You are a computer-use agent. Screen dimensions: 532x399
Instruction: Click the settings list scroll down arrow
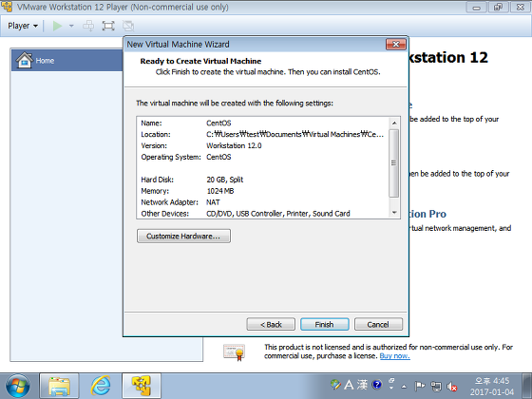pyautogui.click(x=394, y=213)
